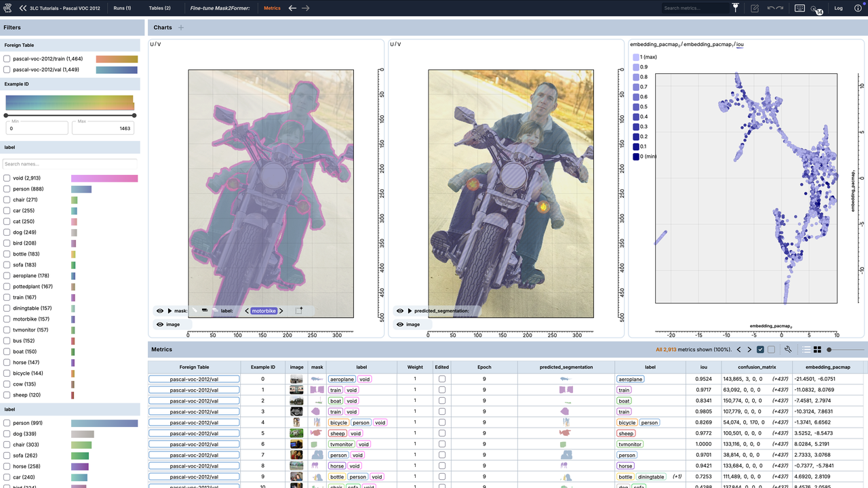Screen dimensions: 868x488
Task: Click the 3LC logo icon
Action: [7, 8]
